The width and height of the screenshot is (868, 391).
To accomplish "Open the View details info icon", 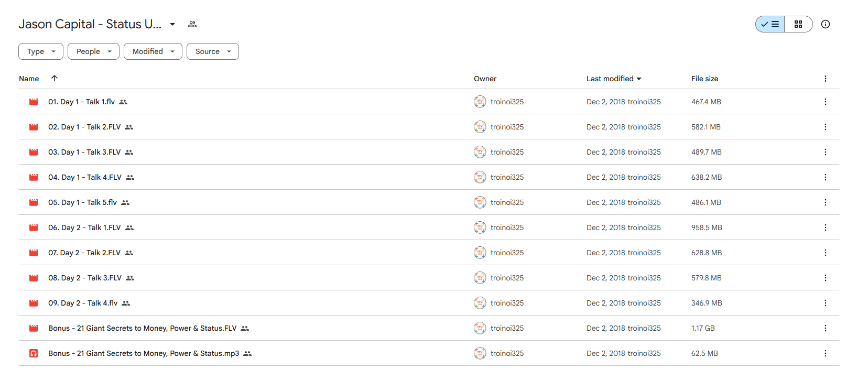I will (x=826, y=24).
